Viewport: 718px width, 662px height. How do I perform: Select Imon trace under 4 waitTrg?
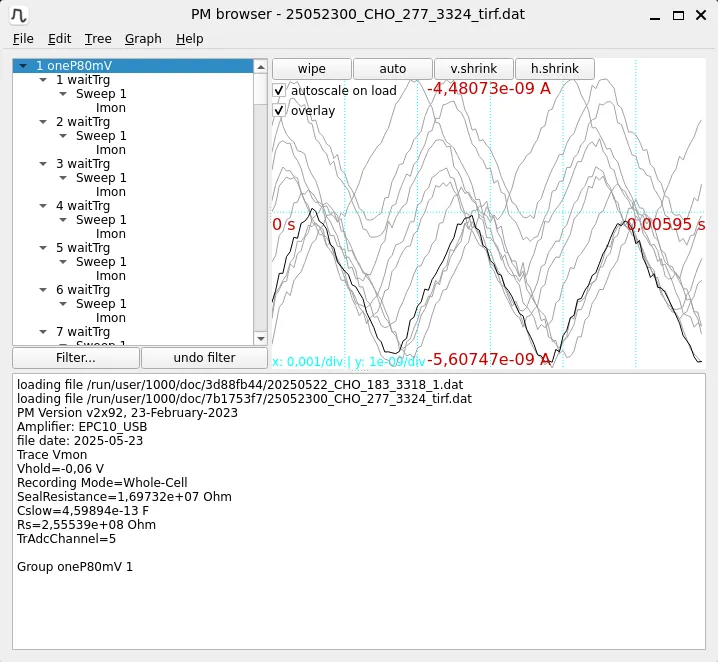pyautogui.click(x=111, y=234)
